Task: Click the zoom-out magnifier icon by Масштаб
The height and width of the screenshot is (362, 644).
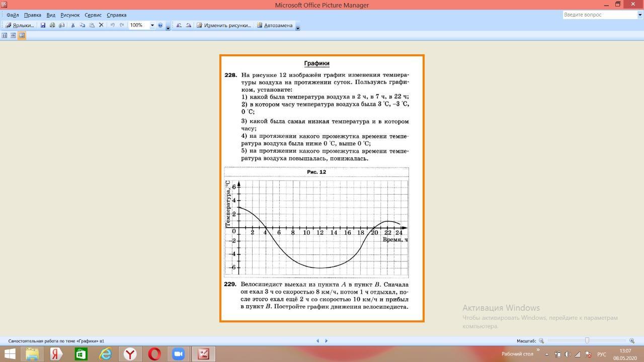Action: 541,341
